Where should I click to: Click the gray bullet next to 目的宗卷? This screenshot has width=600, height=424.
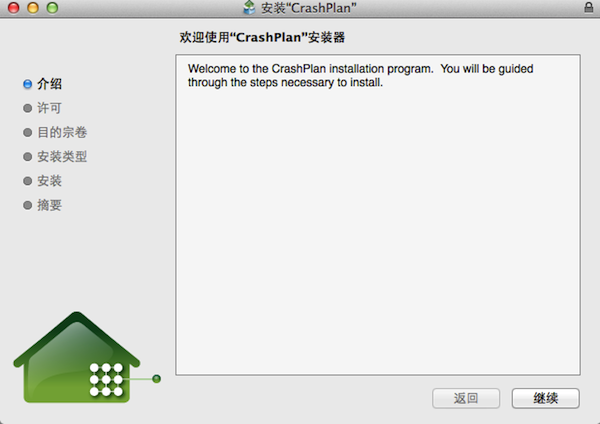(x=28, y=132)
